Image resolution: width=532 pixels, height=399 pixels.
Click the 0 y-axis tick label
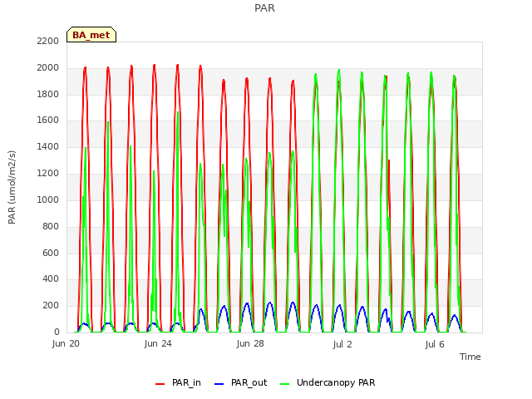[57, 332]
